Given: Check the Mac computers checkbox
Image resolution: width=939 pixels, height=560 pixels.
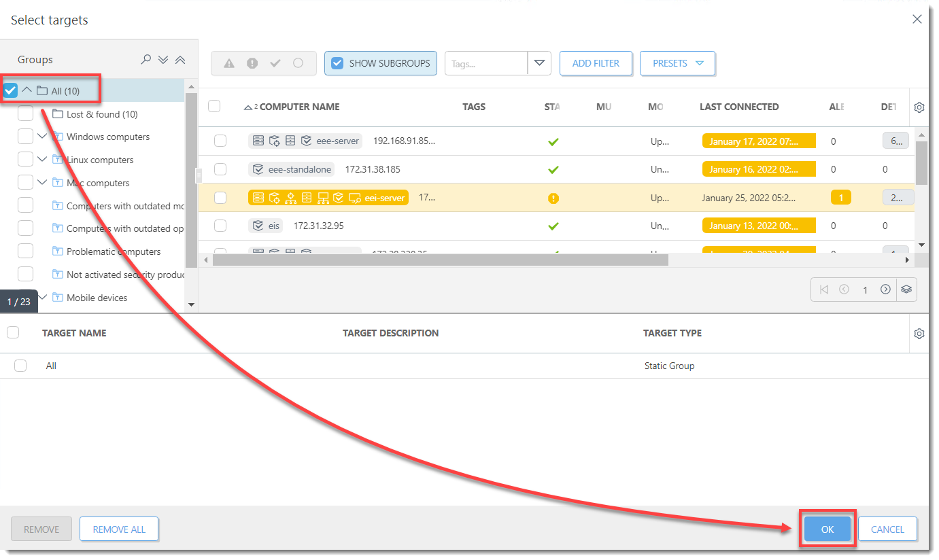Looking at the screenshot, I should 25,182.
